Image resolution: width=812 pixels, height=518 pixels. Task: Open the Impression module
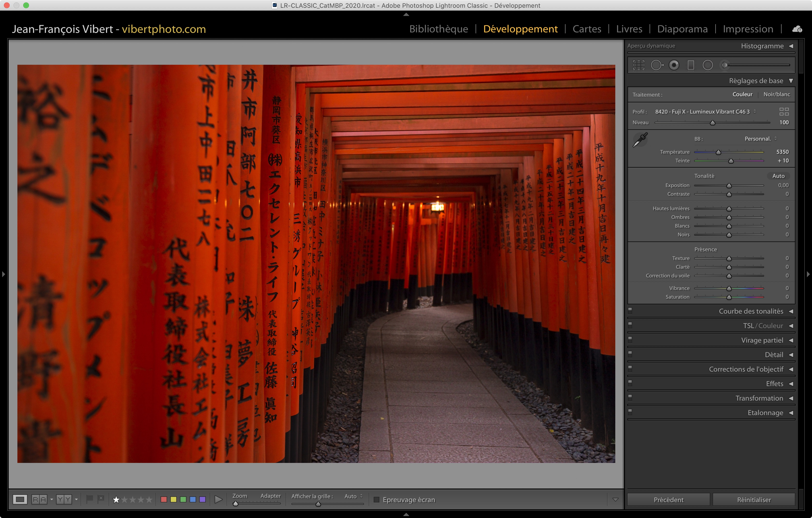tap(747, 29)
